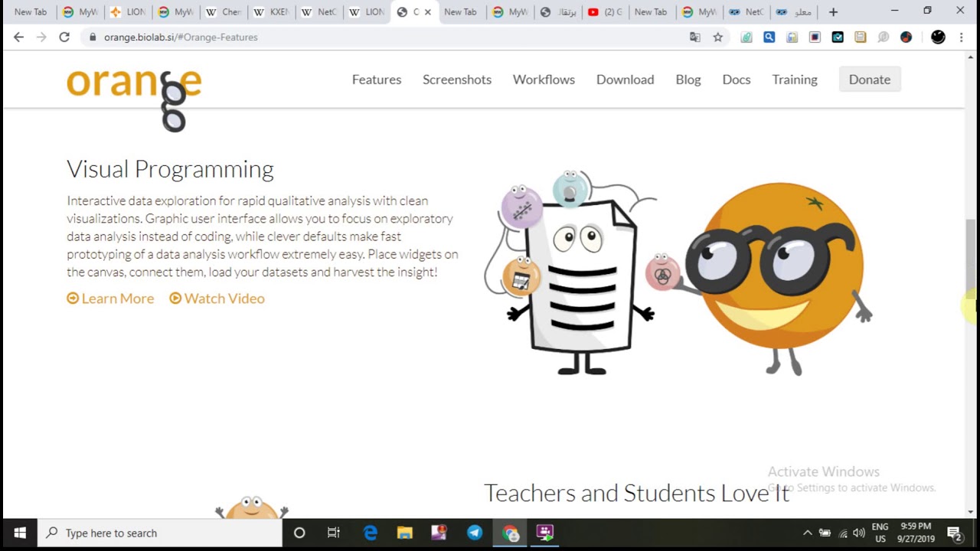Check the battery icon in system tray

(x=825, y=533)
